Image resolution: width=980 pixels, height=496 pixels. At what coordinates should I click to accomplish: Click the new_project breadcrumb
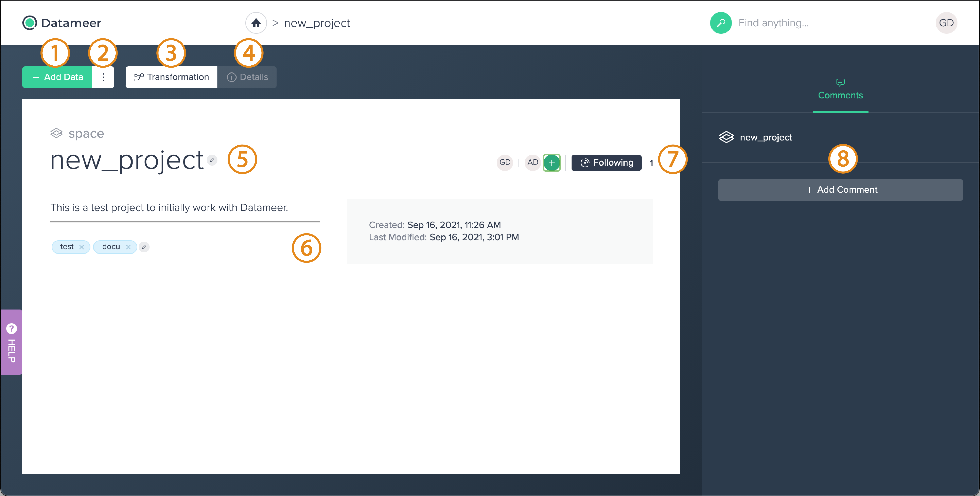point(317,23)
